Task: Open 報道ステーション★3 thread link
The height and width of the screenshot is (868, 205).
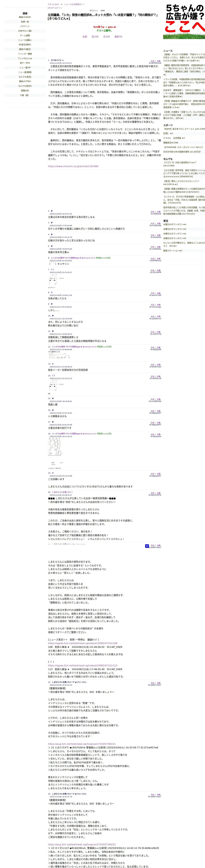Action: (173, 251)
